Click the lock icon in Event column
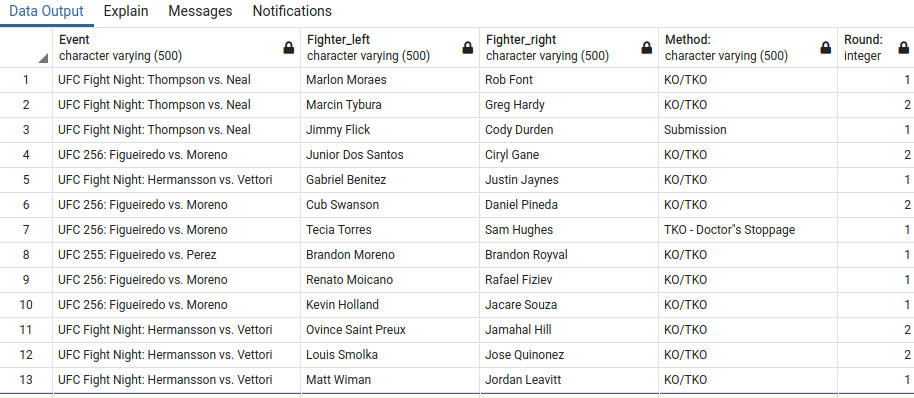 pyautogui.click(x=289, y=48)
